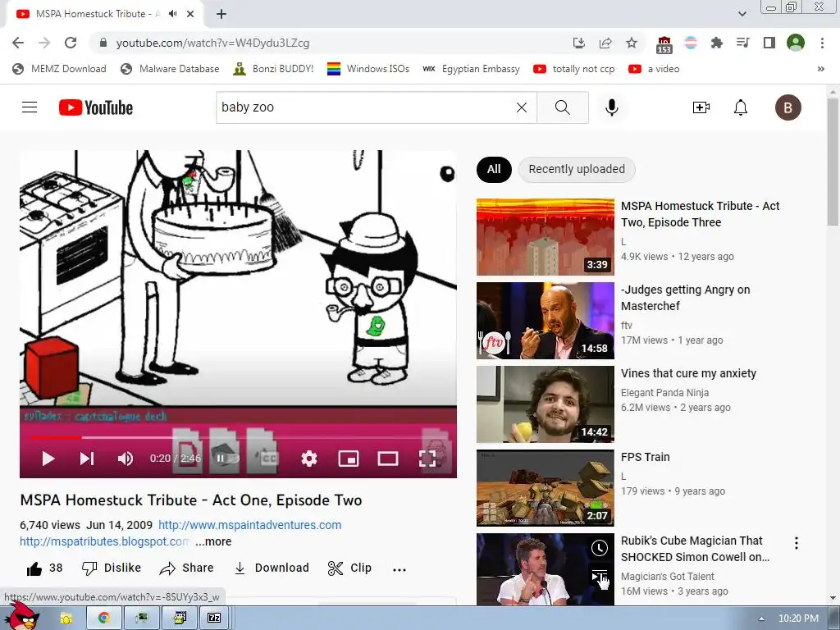Play the video
The width and height of the screenshot is (840, 630).
tap(48, 459)
